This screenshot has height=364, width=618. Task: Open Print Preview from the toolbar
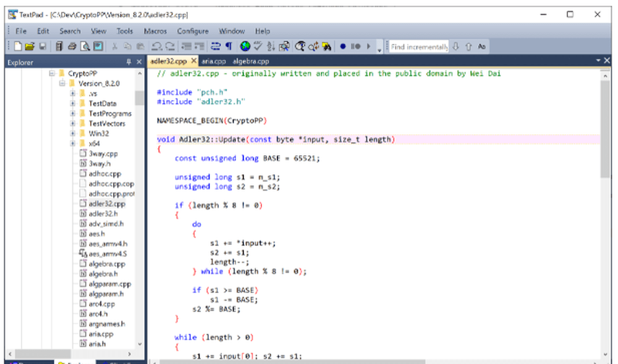(x=85, y=46)
